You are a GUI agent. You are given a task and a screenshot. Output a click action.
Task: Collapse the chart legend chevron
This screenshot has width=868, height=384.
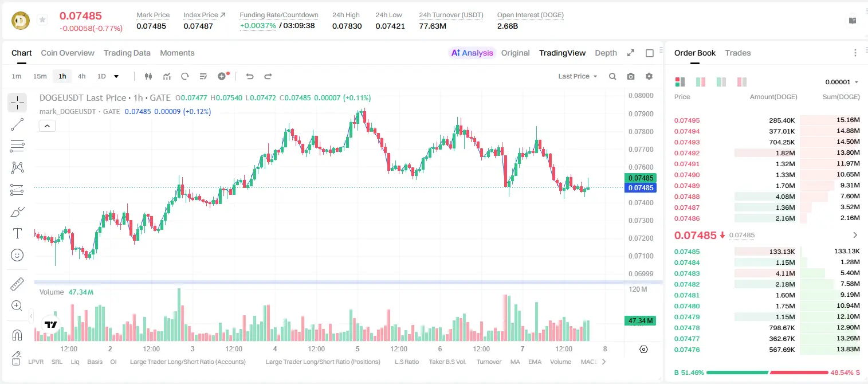tap(47, 126)
